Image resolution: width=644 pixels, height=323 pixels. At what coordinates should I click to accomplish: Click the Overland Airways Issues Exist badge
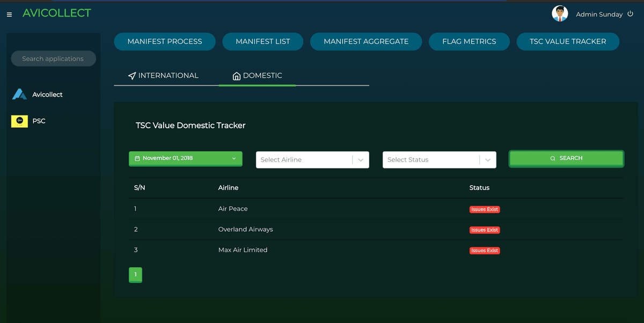[x=485, y=230]
